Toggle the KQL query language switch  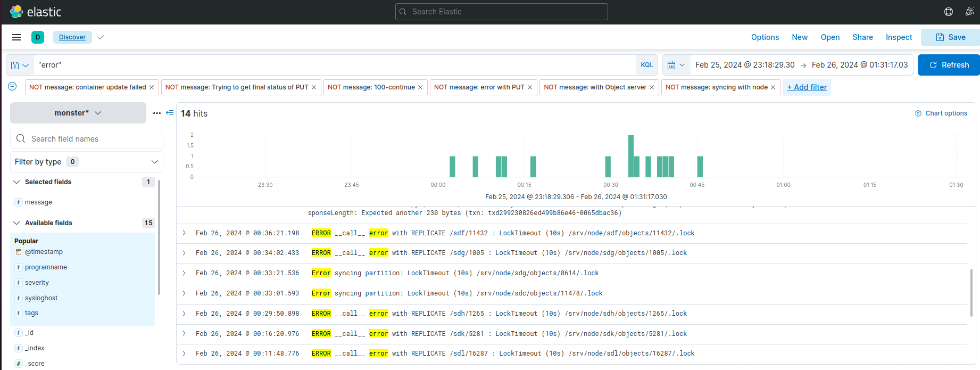point(647,65)
